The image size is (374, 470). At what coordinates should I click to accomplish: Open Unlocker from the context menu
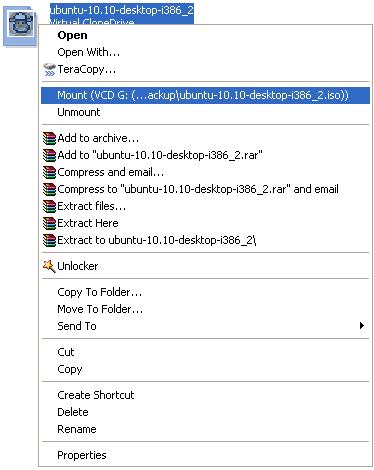click(205, 266)
